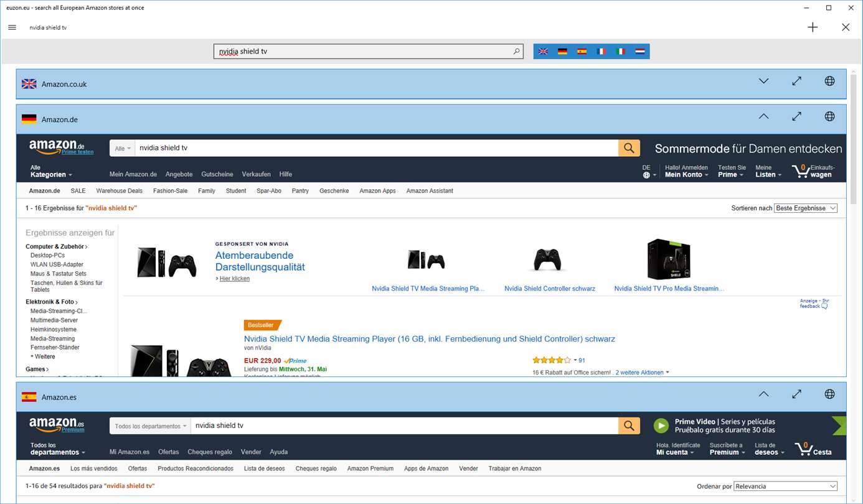Toggle the UK flag store filter
The width and height of the screenshot is (863, 504).
tap(543, 52)
